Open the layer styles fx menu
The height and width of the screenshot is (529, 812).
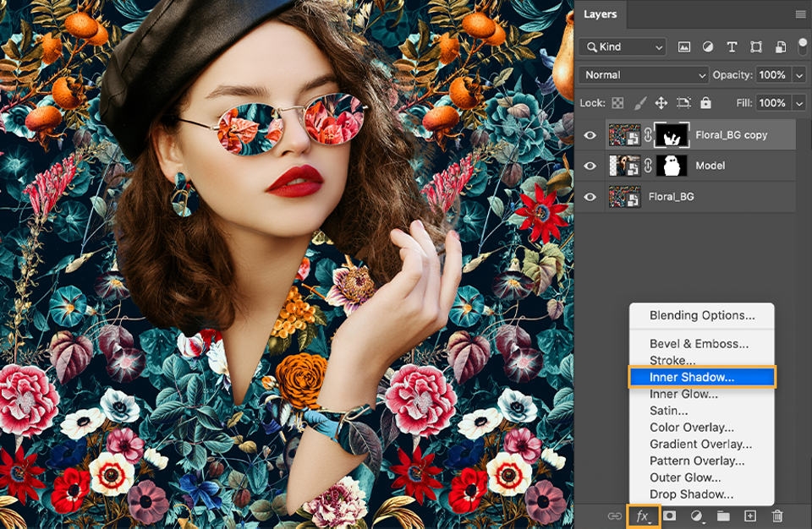pyautogui.click(x=643, y=515)
